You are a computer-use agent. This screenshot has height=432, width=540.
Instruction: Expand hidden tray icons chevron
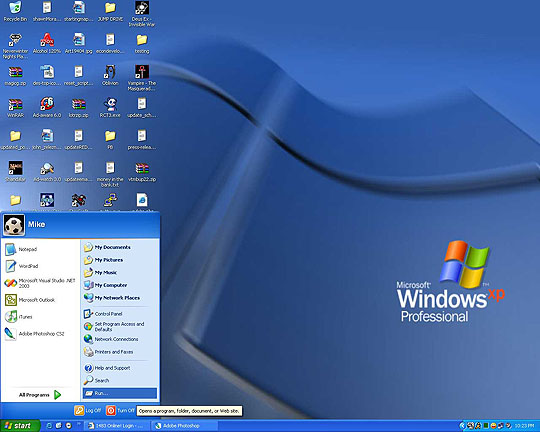pyautogui.click(x=462, y=426)
